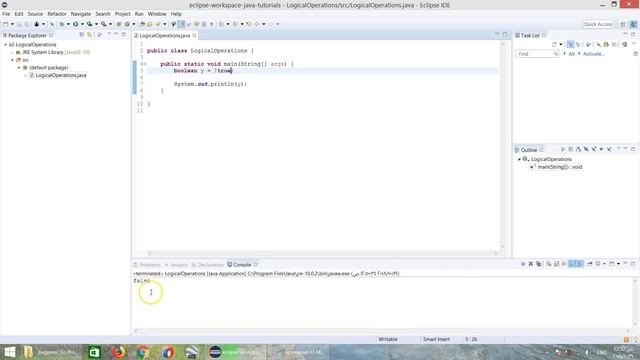Open the Refactor menu
This screenshot has height=360, width=640.
pos(57,14)
